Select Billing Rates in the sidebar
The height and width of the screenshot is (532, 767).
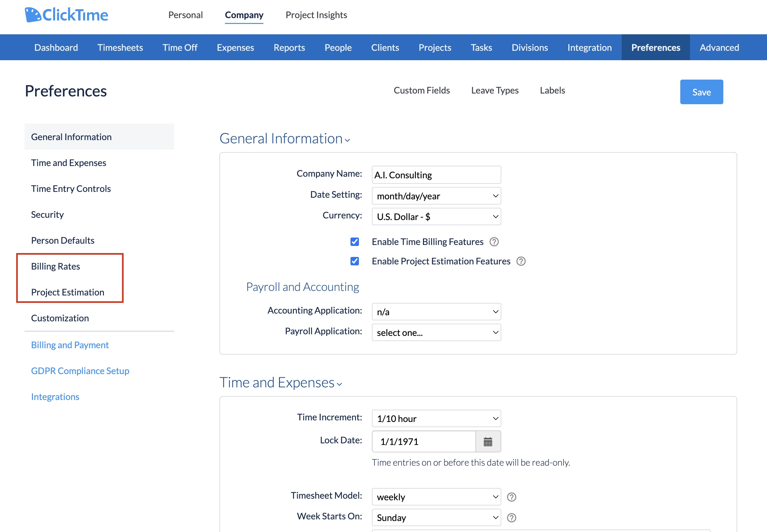[55, 266]
